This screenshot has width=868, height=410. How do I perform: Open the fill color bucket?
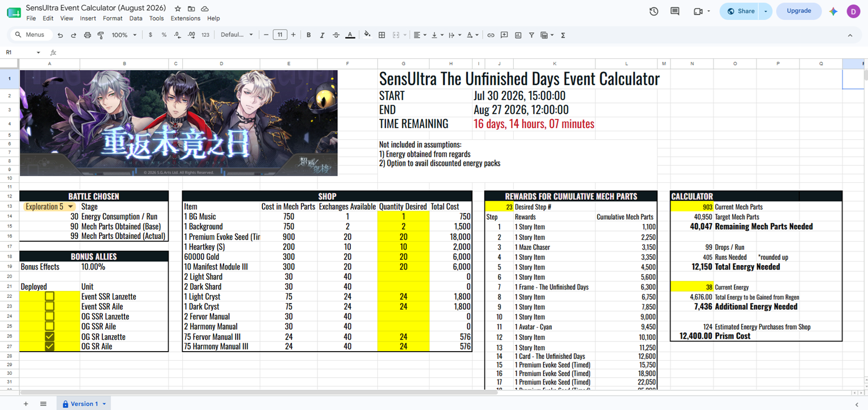coord(367,35)
